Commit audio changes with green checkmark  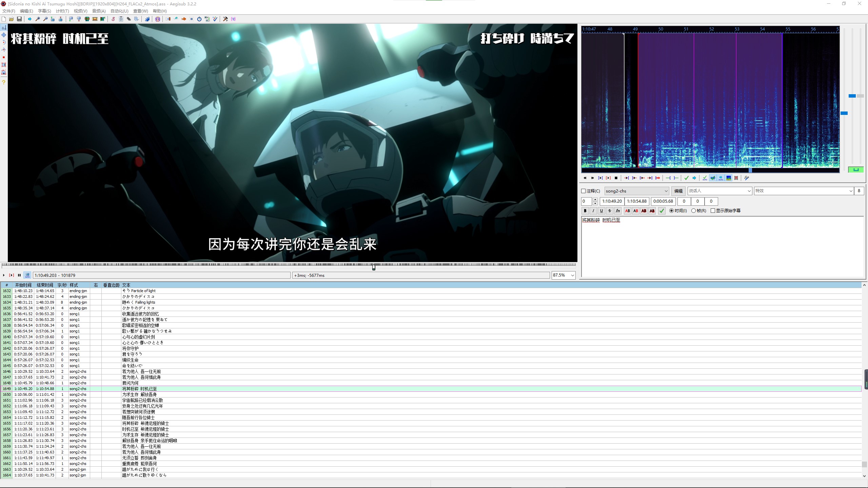pos(687,178)
